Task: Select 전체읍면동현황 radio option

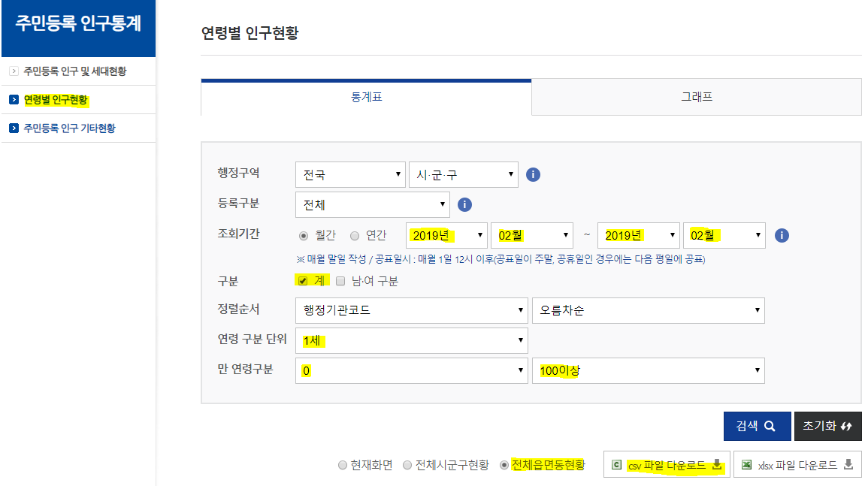Action: [504, 465]
